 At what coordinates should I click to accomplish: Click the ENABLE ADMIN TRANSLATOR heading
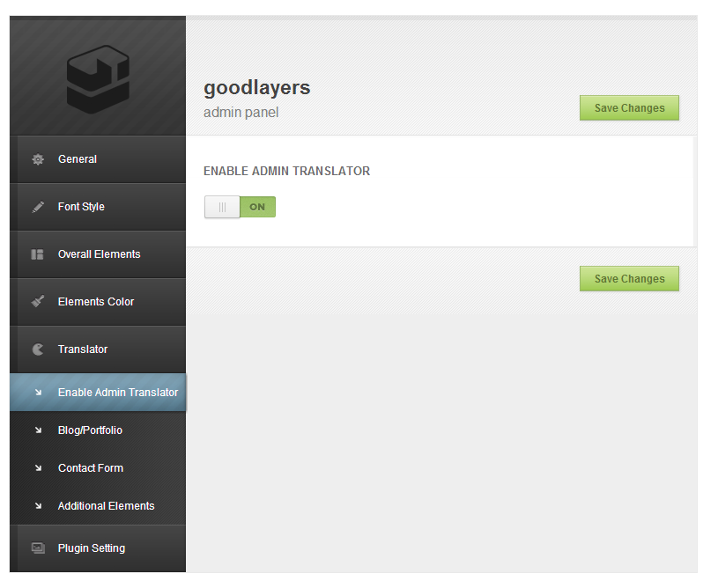(286, 171)
